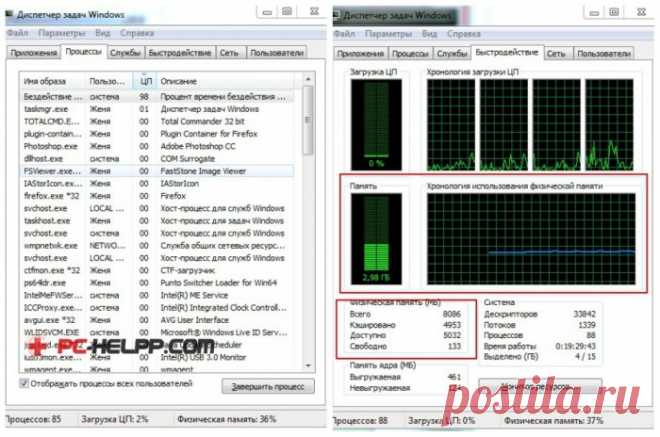Open Справка menu in left Task Manager

pyautogui.click(x=137, y=33)
